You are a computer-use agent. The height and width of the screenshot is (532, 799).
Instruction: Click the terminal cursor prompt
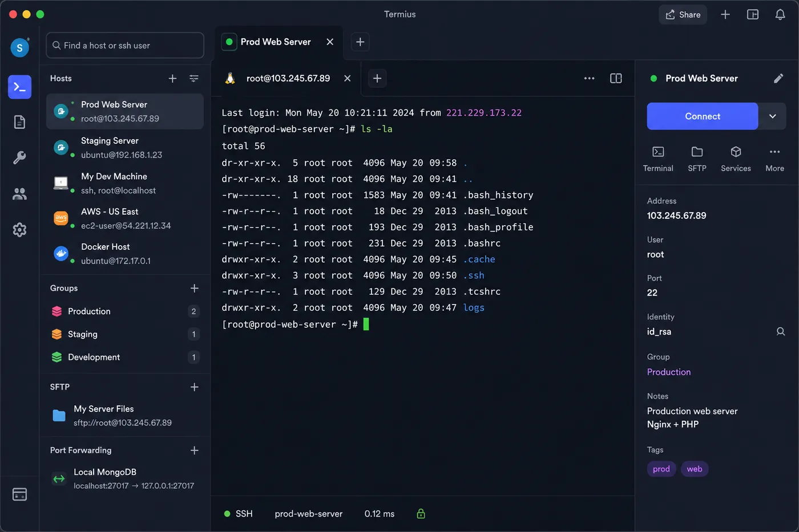pos(366,324)
